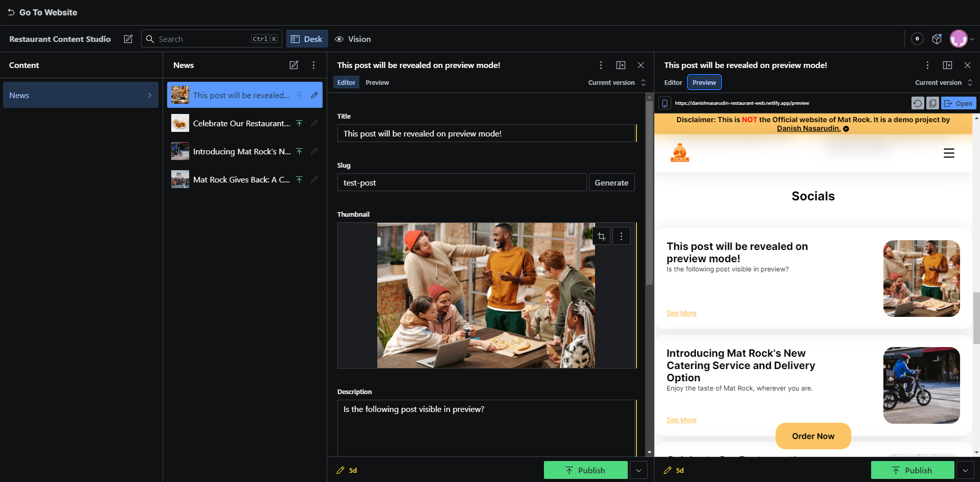Viewport: 980px width, 482px height.
Task: Click the Go To Website back arrow icon
Action: (x=11, y=12)
